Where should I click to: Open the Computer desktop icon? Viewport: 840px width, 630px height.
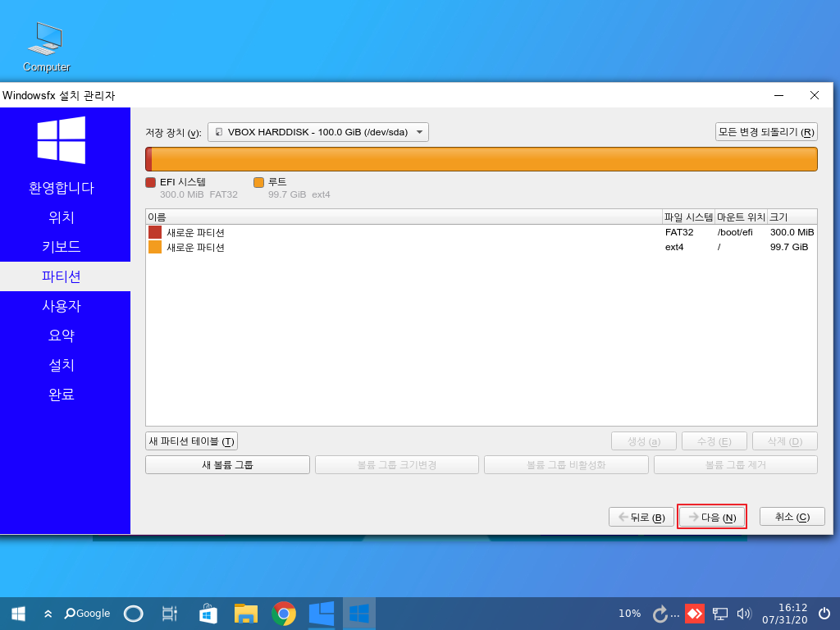point(46,47)
